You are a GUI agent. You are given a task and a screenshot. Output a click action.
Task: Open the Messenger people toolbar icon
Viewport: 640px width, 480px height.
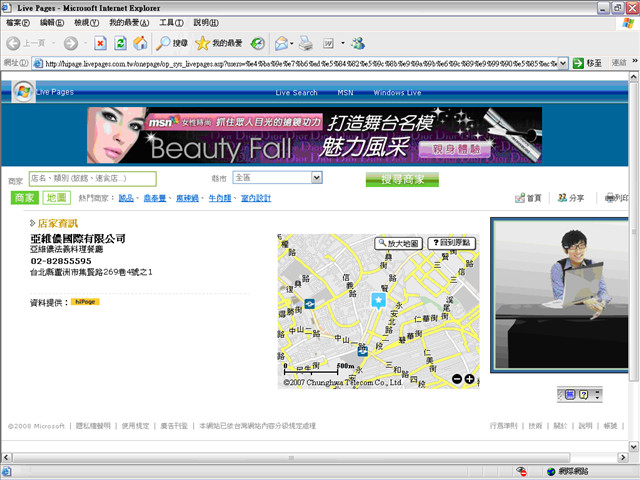358,43
